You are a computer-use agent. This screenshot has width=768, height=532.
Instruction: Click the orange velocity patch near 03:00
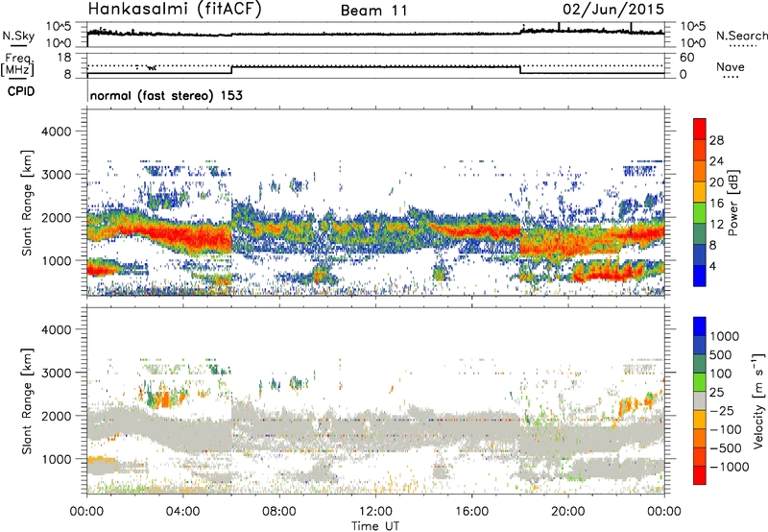pos(164,399)
